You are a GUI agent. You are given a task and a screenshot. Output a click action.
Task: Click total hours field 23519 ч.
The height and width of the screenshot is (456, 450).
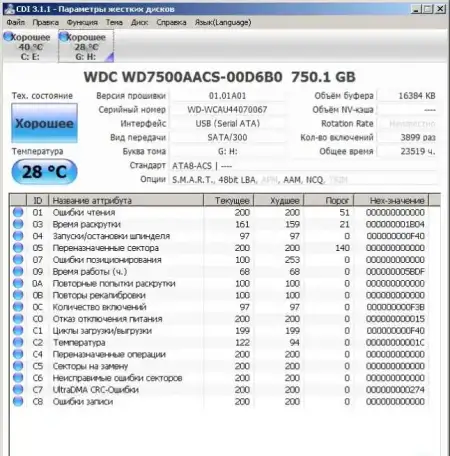tap(407, 151)
